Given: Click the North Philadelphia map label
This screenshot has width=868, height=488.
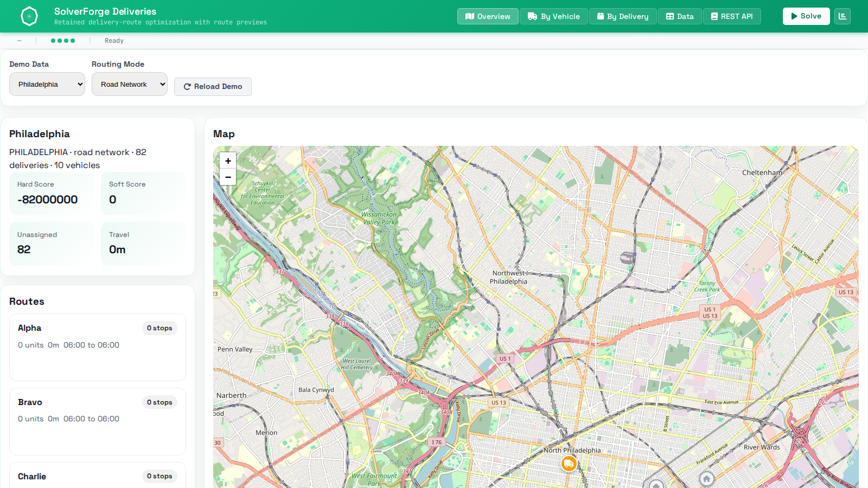Looking at the screenshot, I should [x=572, y=450].
